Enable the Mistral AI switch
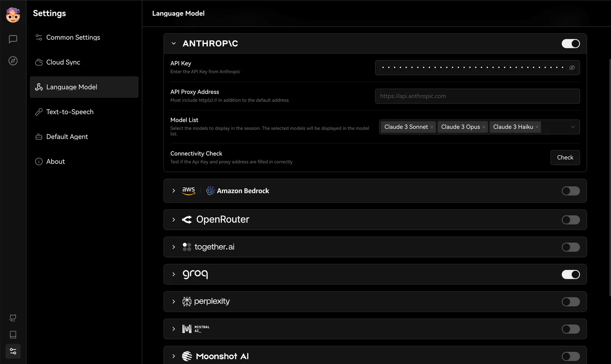 click(x=571, y=329)
